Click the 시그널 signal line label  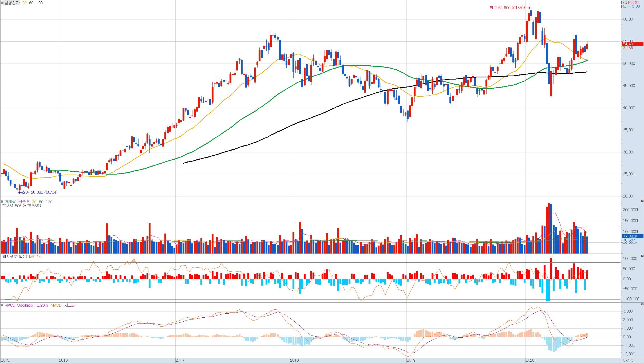tap(70, 305)
